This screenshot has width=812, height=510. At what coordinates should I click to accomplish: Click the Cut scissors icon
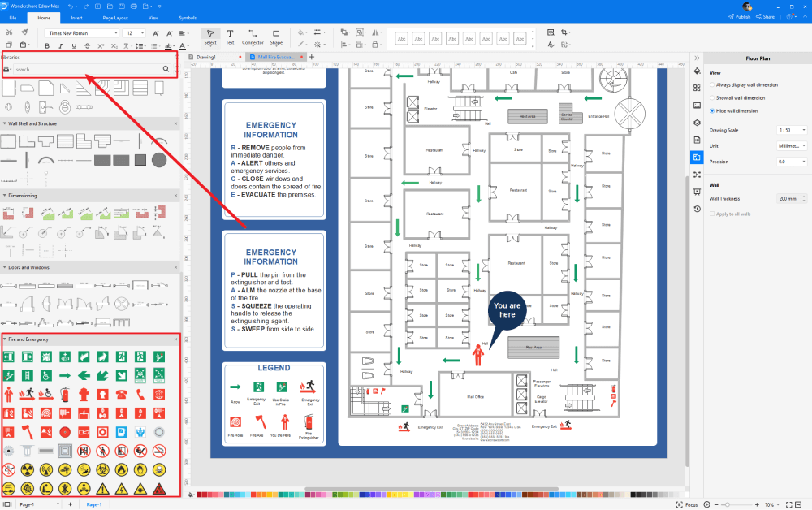click(x=9, y=32)
